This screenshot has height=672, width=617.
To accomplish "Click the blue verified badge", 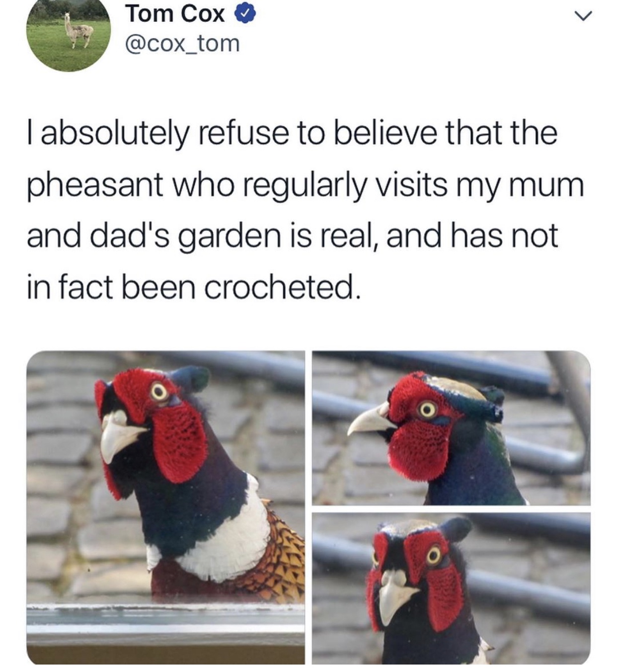I will click(x=245, y=14).
